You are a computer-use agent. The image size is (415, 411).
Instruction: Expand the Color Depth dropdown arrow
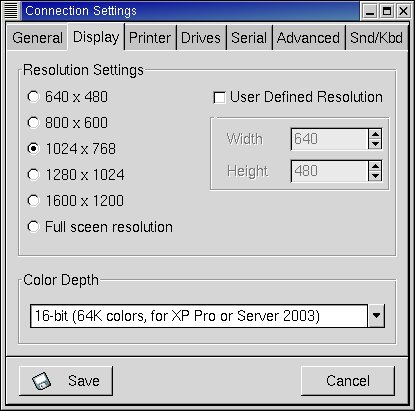tap(376, 315)
